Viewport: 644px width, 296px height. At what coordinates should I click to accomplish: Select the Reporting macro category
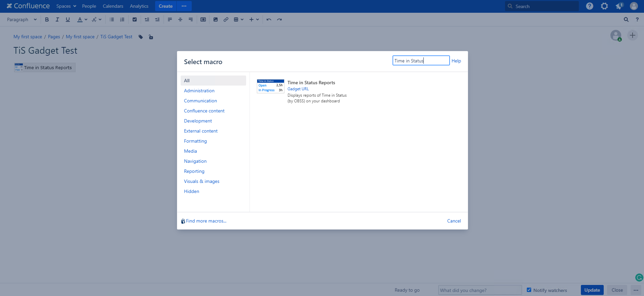pos(194,171)
